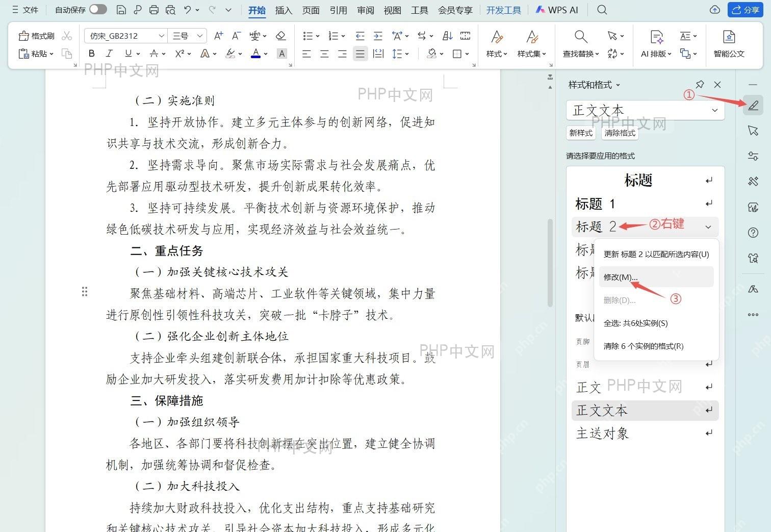
Task: Switch to the 审阅 ribbon tab
Action: click(x=365, y=10)
